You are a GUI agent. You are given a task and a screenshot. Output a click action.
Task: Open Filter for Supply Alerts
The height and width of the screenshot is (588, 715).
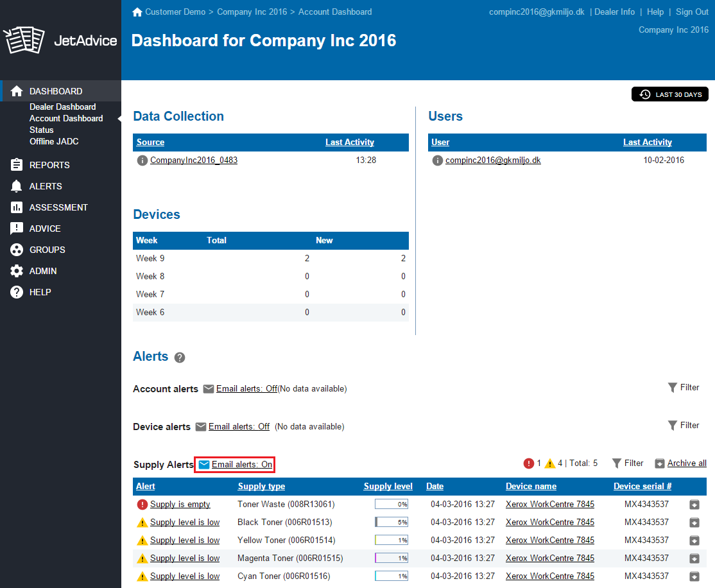[628, 463]
